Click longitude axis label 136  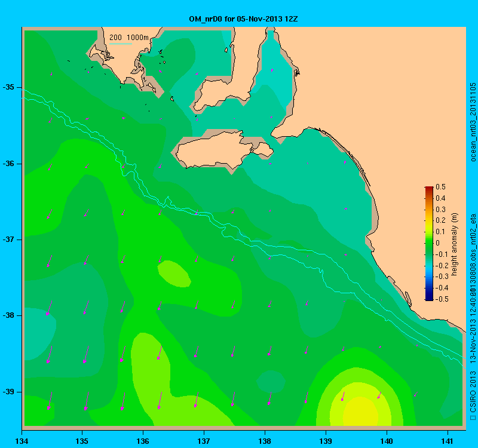pos(143,441)
